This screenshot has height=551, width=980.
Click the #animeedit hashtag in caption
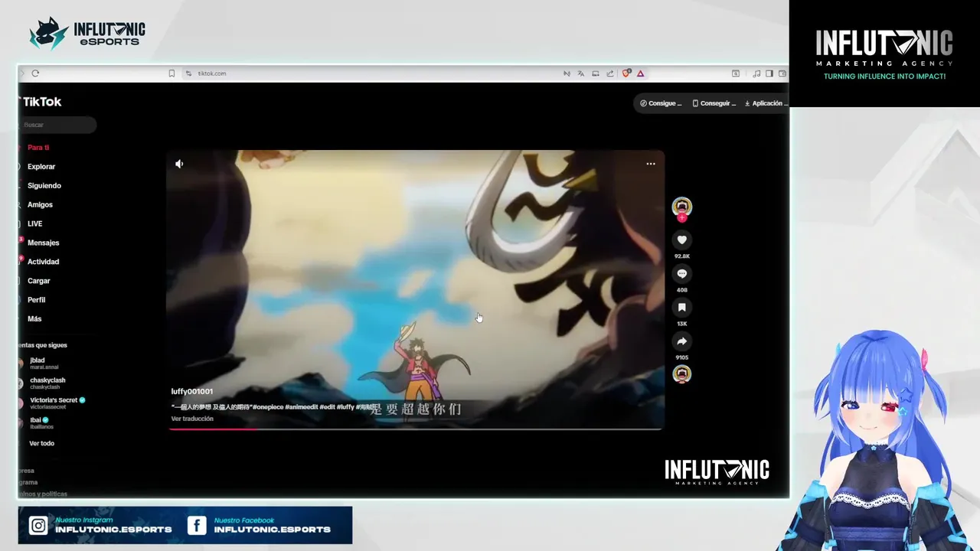click(302, 406)
